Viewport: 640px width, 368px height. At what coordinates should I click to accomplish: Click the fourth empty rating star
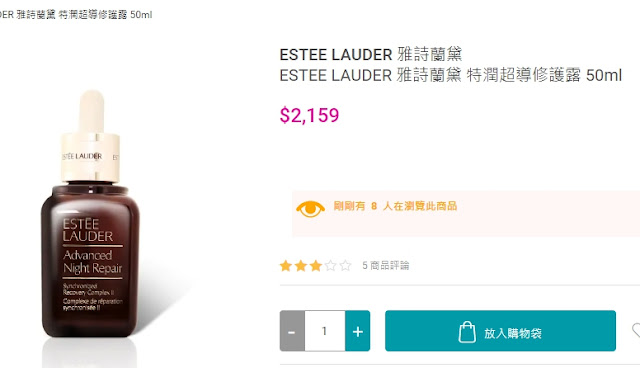(x=331, y=266)
